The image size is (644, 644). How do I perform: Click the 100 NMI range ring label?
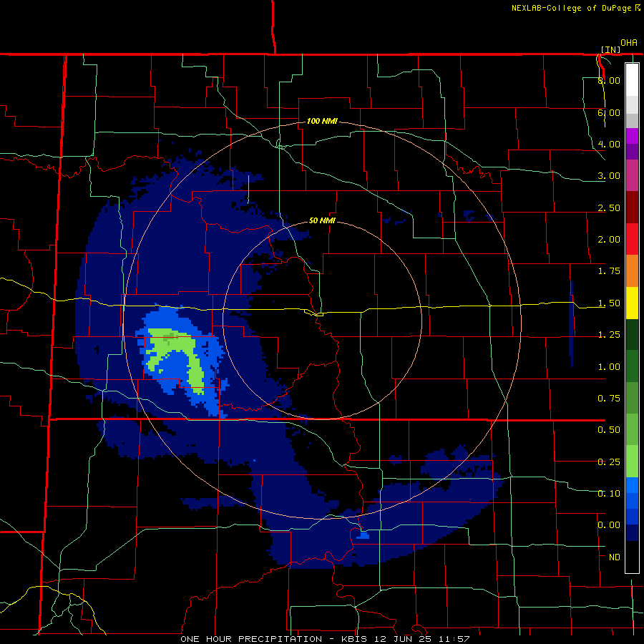(x=323, y=121)
